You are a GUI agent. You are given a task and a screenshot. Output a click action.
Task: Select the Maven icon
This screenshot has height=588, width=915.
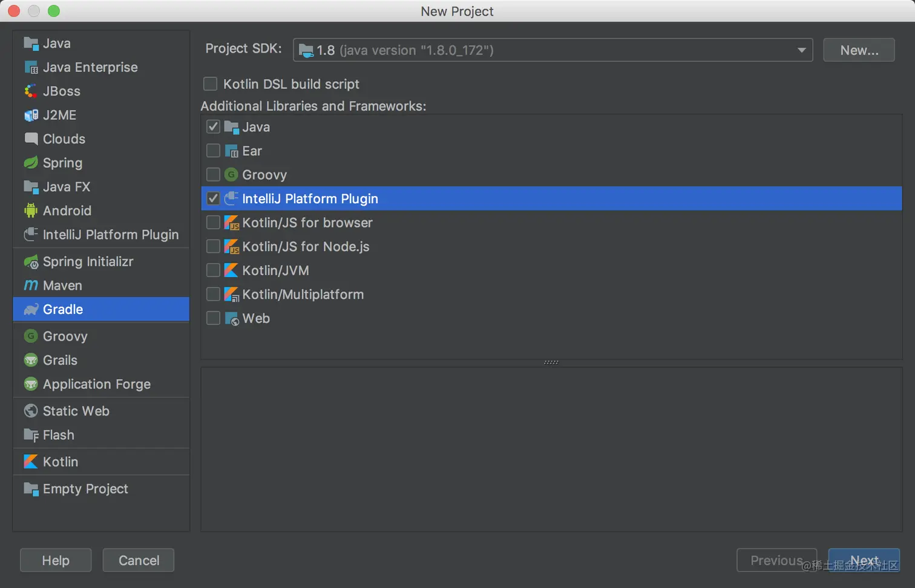click(31, 286)
